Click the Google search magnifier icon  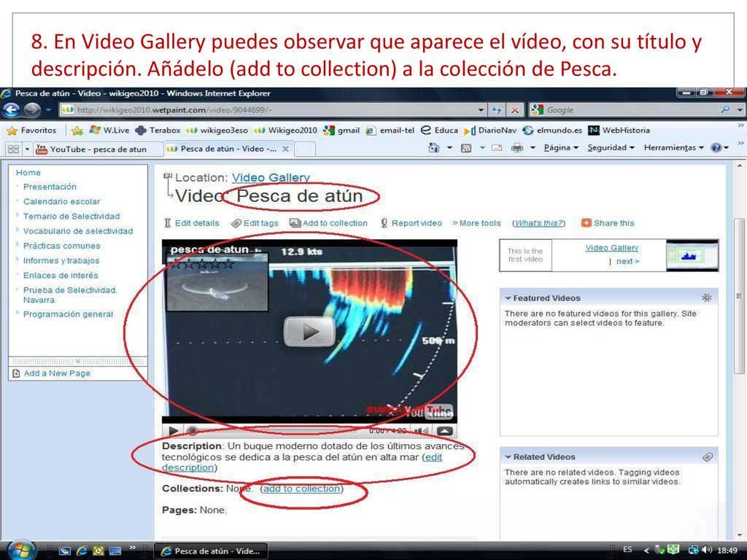tap(726, 109)
